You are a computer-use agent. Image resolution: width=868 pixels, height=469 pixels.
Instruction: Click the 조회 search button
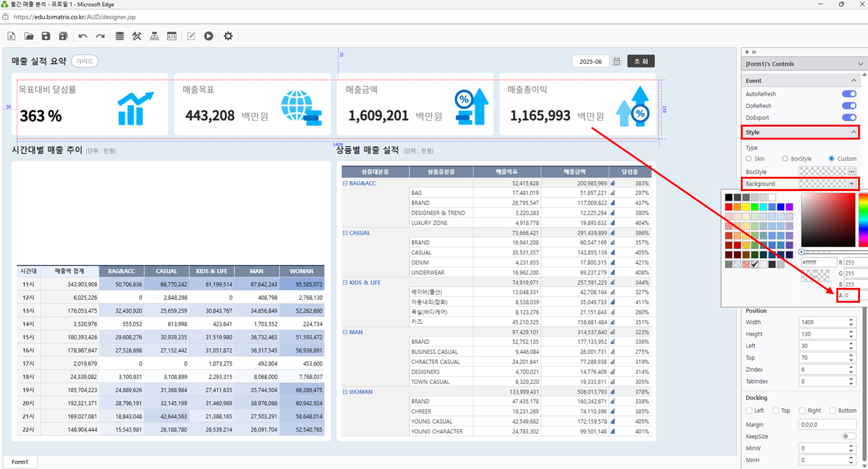click(641, 61)
